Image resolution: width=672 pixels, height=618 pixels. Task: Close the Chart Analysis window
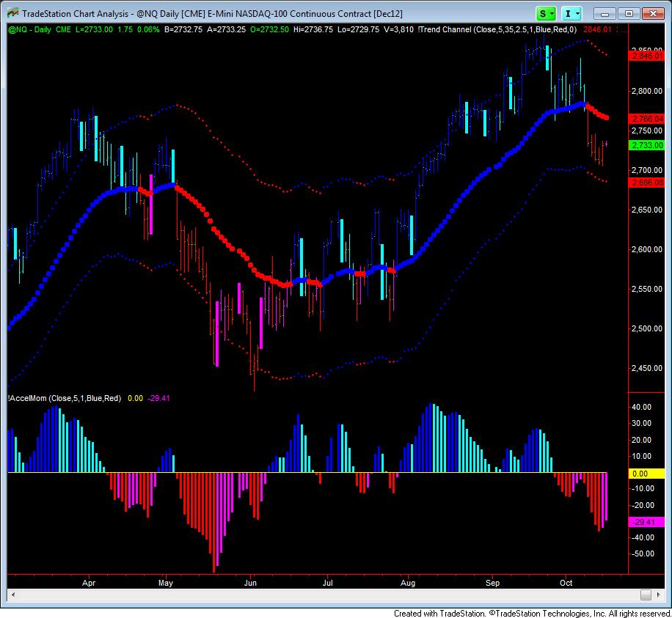[651, 13]
